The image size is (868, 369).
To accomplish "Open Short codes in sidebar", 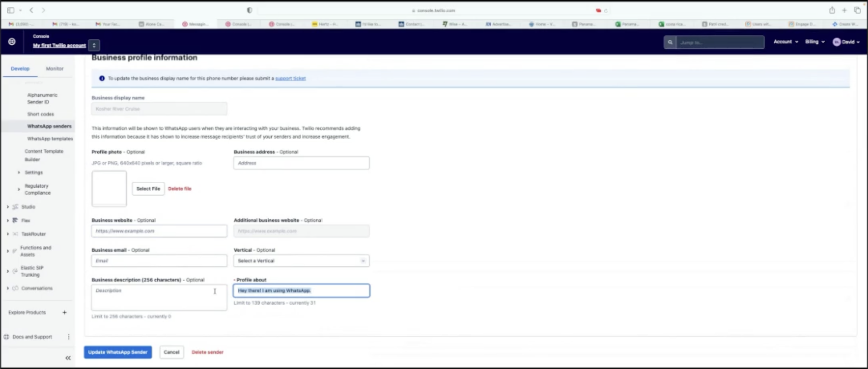I will [40, 114].
